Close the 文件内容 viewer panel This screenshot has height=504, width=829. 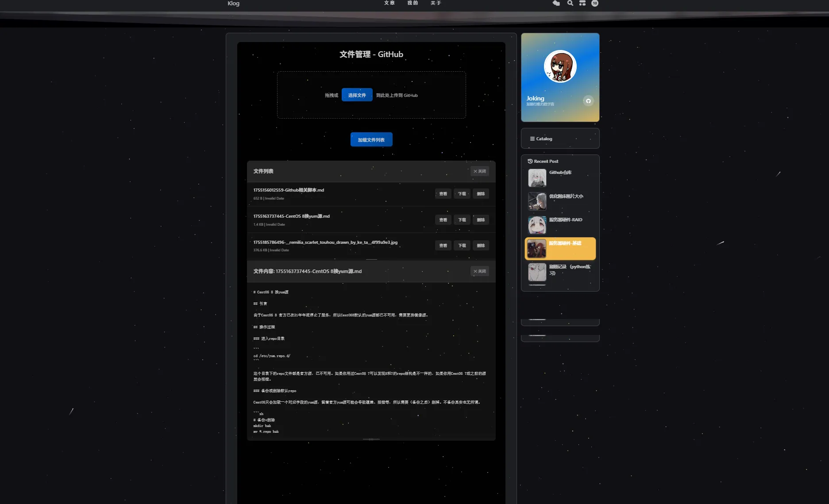point(479,271)
